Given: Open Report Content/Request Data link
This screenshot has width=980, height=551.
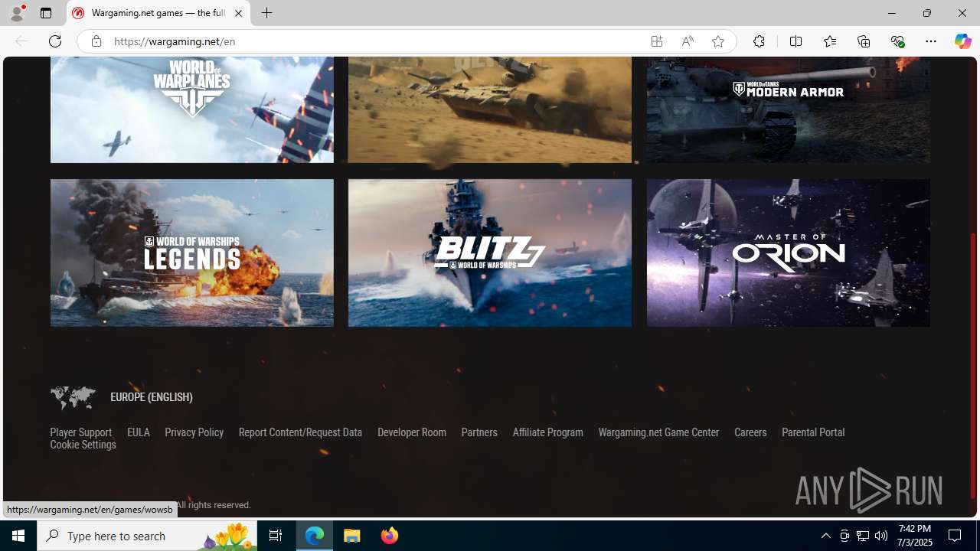Looking at the screenshot, I should pyautogui.click(x=300, y=432).
